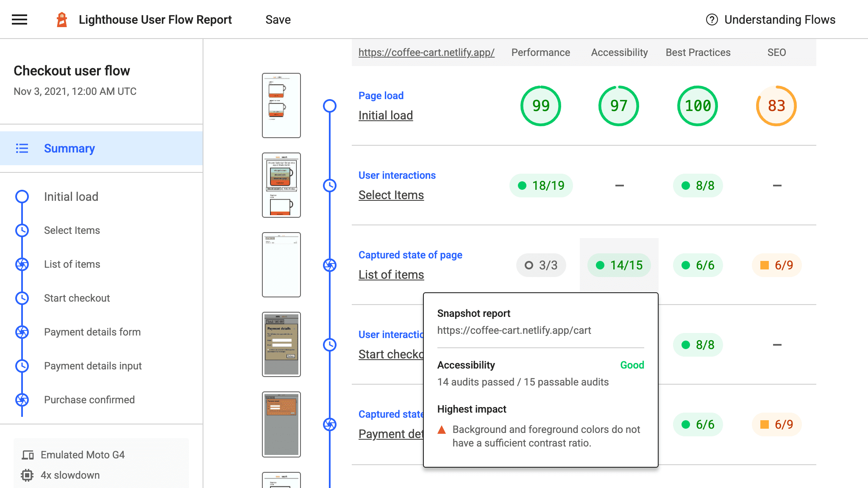Click the Performance tab header

click(x=541, y=53)
